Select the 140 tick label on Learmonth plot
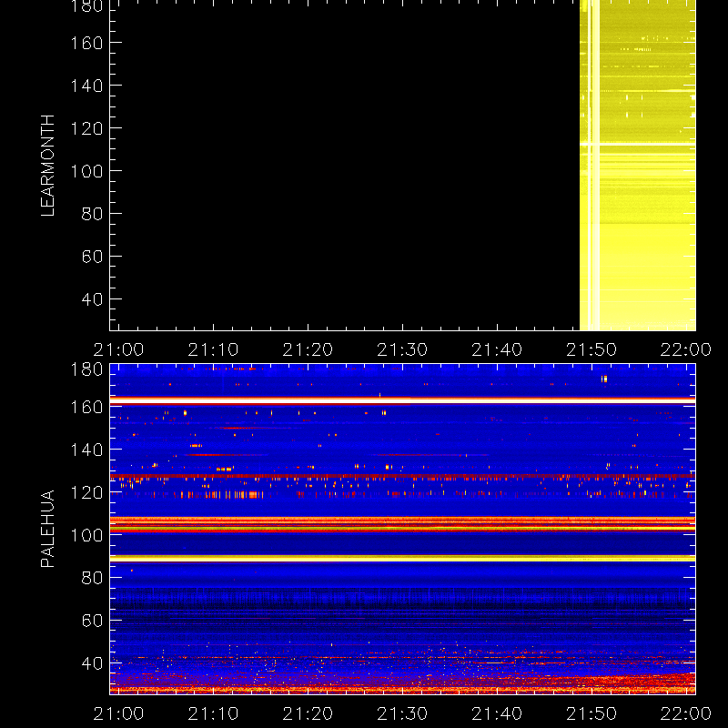 (x=86, y=86)
